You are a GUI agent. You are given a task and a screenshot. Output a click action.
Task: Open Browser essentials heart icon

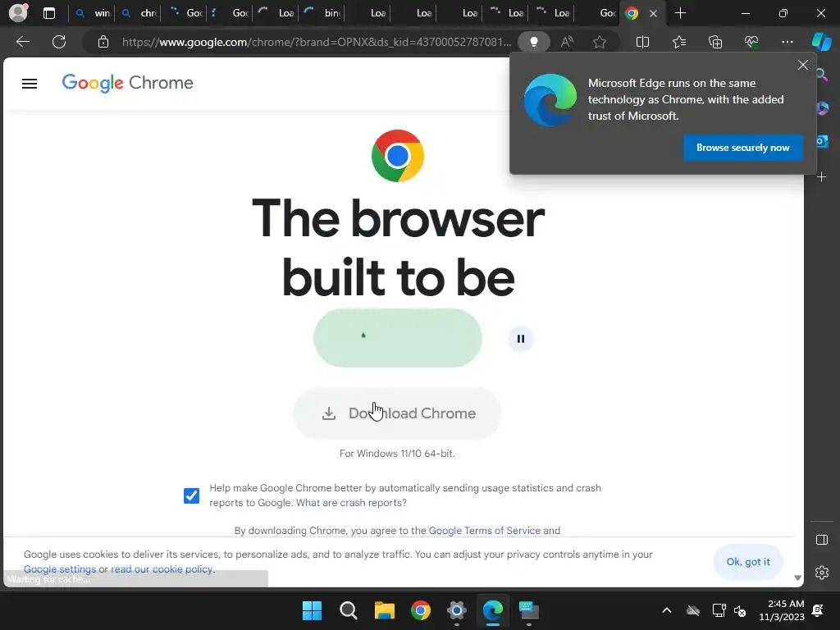tap(751, 42)
